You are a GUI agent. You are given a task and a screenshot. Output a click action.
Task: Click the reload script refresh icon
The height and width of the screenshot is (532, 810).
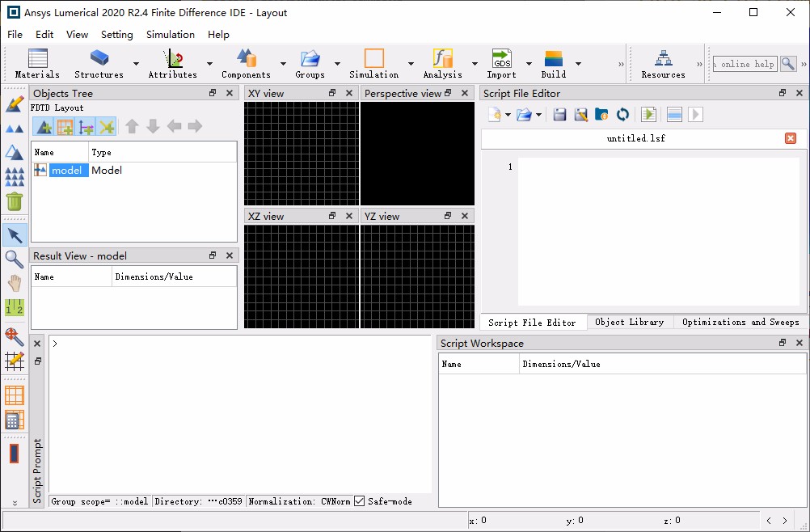(x=622, y=115)
